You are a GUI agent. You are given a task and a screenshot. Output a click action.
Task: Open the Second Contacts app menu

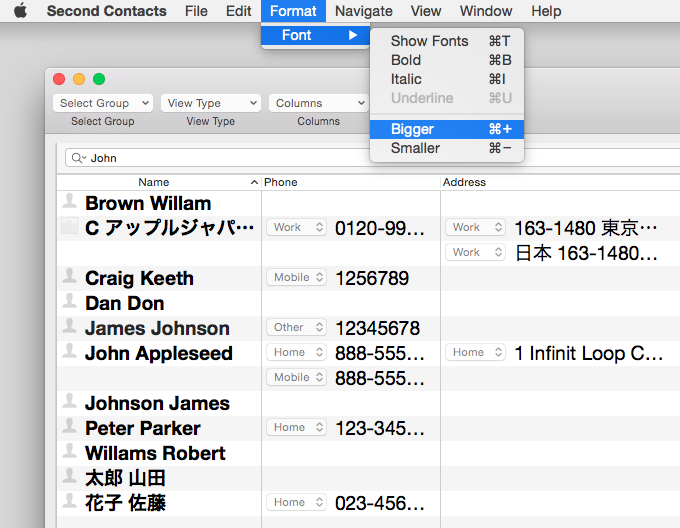106,11
